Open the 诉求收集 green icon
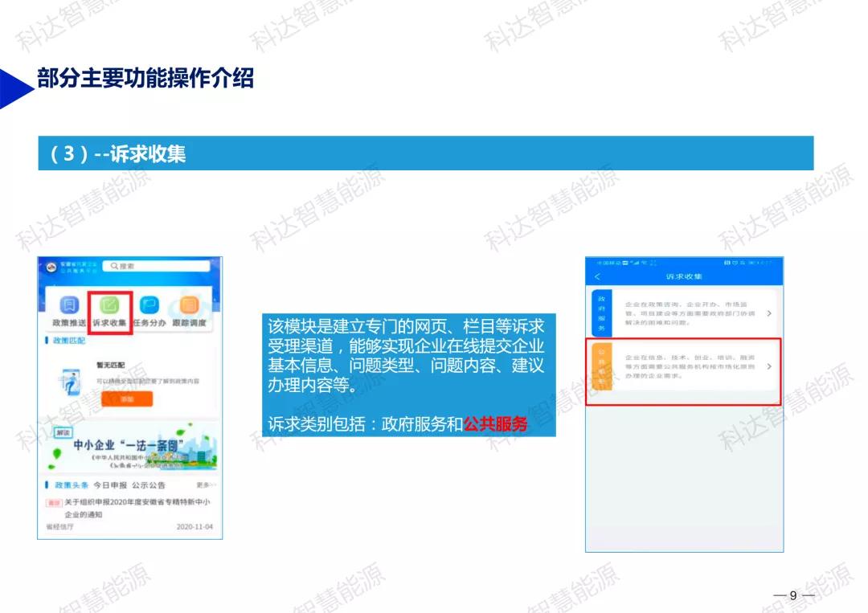The image size is (868, 613). (109, 304)
